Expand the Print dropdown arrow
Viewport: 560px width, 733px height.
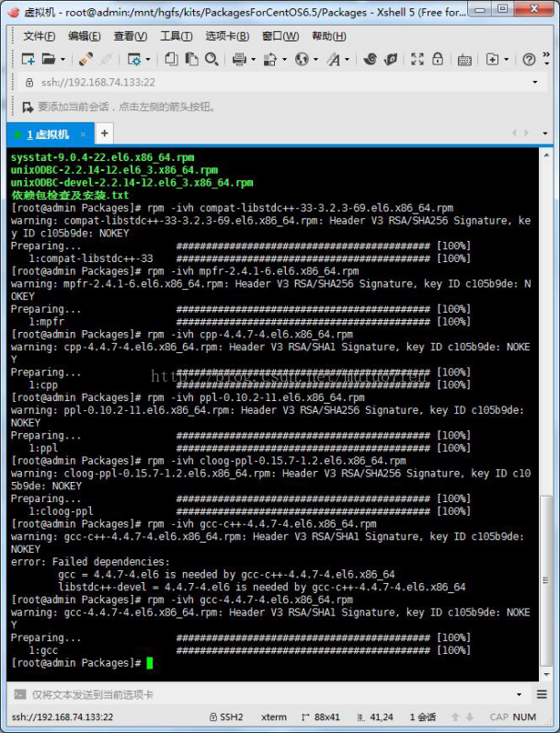[x=253, y=60]
